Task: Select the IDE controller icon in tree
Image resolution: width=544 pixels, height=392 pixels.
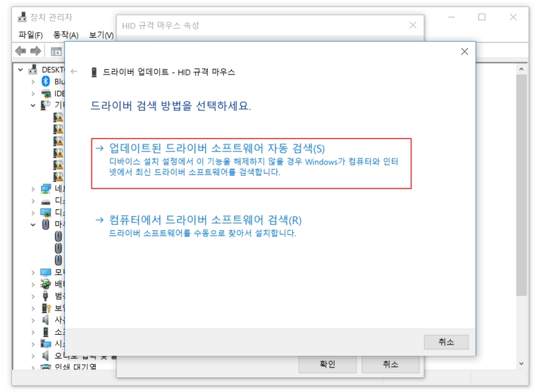Action: pyautogui.click(x=46, y=93)
